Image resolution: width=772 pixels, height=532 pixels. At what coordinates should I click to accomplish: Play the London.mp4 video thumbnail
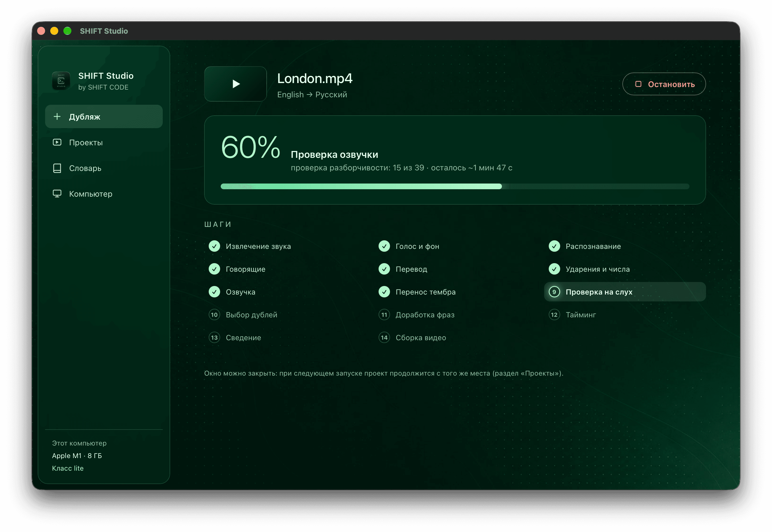[x=236, y=84]
